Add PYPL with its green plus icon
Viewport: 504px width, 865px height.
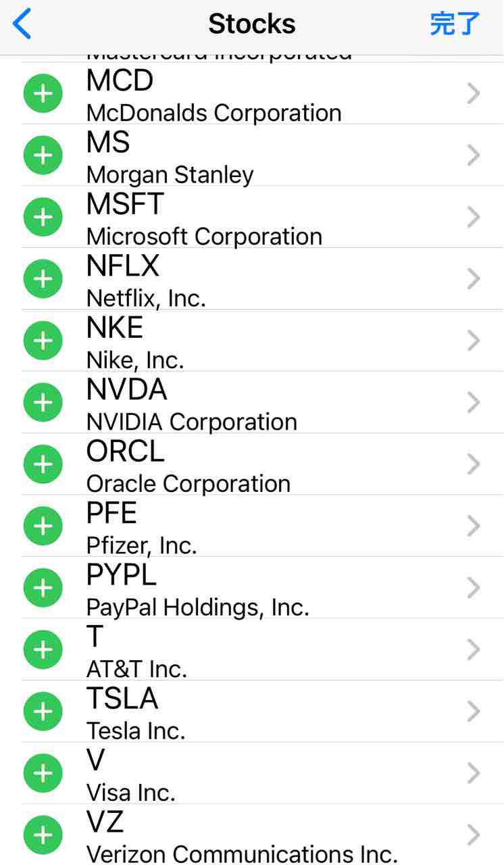click(43, 588)
